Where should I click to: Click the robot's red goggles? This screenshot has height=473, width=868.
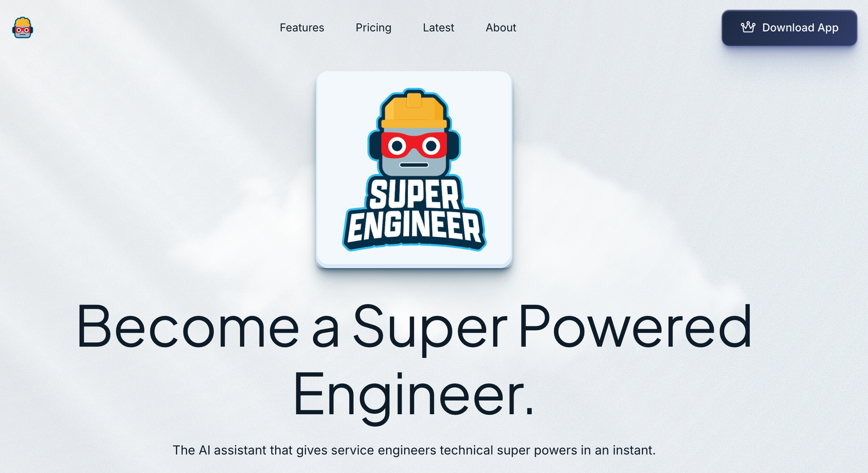[x=414, y=146]
